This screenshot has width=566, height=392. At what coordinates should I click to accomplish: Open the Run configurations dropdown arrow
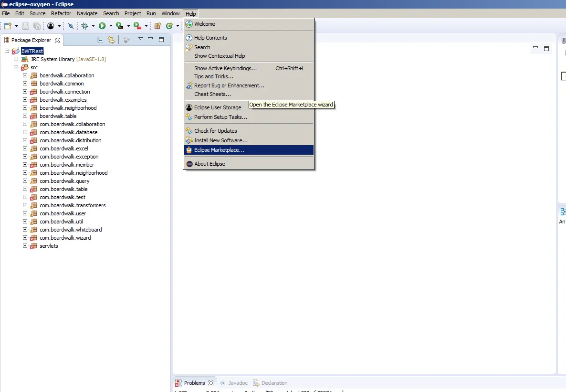click(111, 26)
